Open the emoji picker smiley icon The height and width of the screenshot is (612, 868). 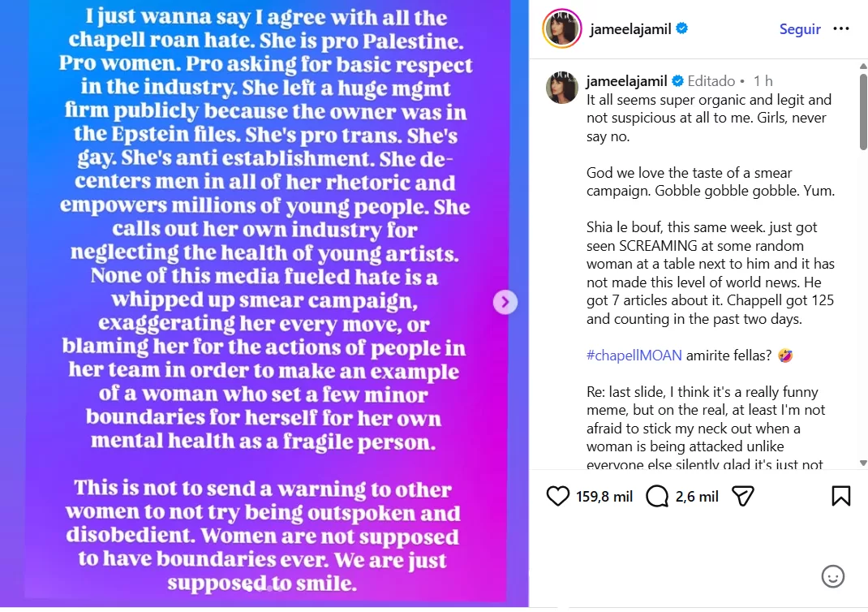pos(832,576)
